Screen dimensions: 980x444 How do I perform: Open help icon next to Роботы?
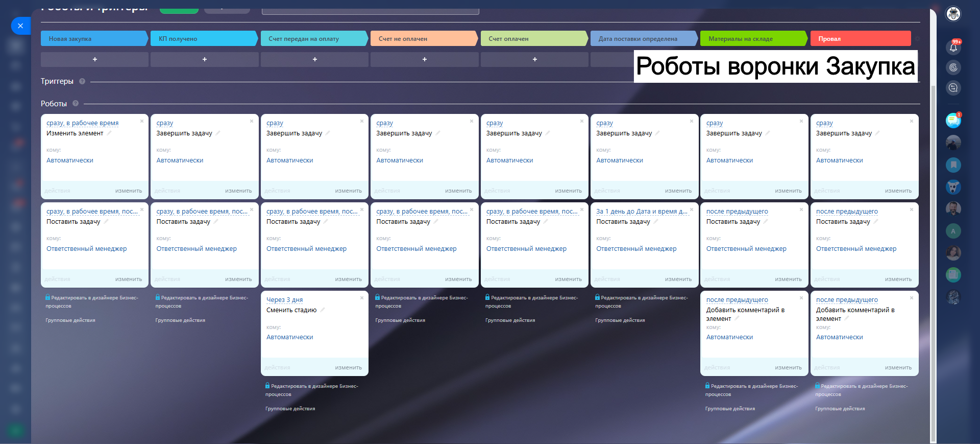[76, 103]
